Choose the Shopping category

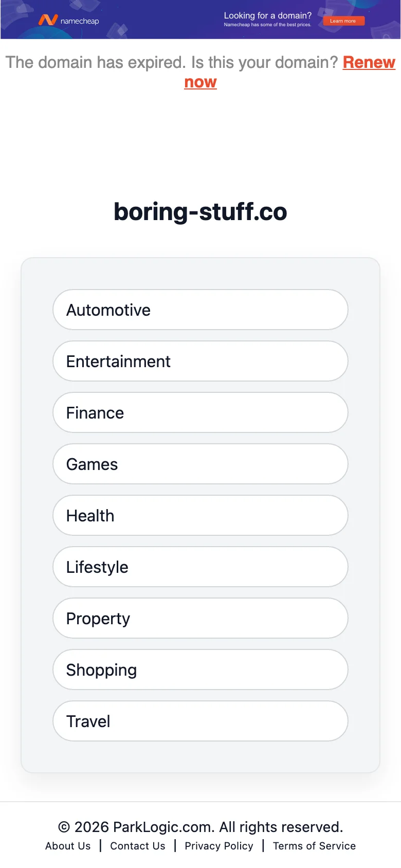click(x=200, y=670)
